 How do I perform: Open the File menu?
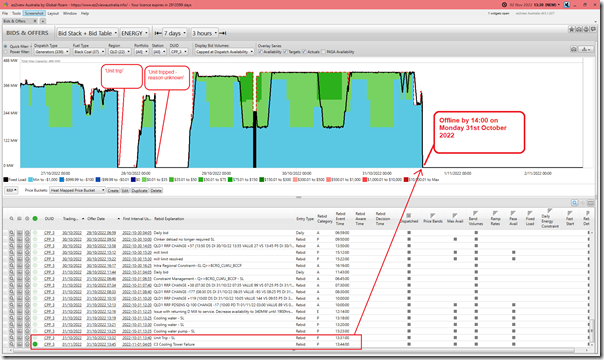tap(5, 13)
